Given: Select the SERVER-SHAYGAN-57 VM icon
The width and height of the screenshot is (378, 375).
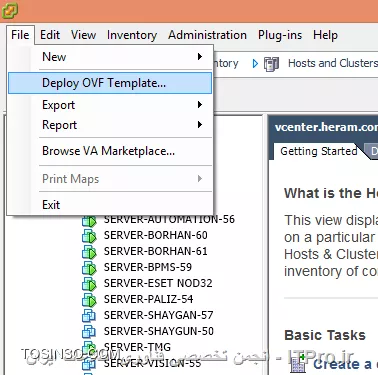Looking at the screenshot, I should (89, 316).
